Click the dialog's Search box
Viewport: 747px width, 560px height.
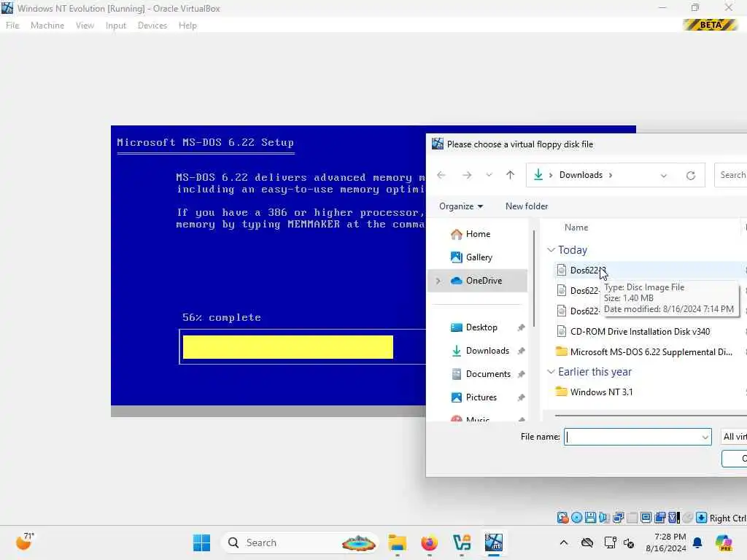click(731, 175)
